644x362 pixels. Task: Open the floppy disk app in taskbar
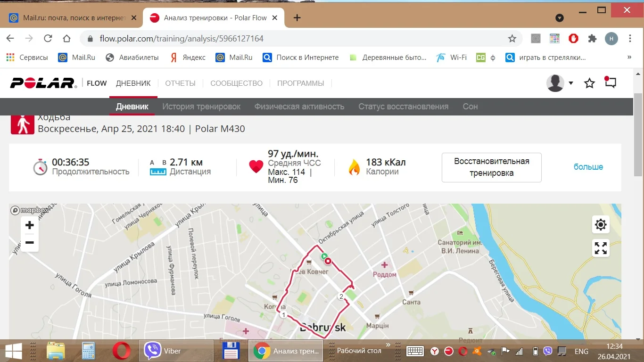click(231, 351)
